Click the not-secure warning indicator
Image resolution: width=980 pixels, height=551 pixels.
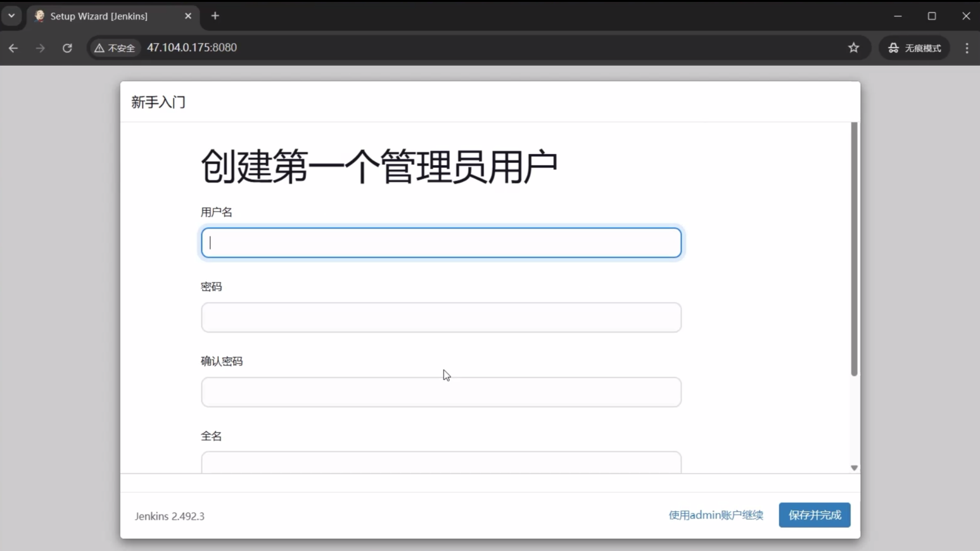coord(115,48)
